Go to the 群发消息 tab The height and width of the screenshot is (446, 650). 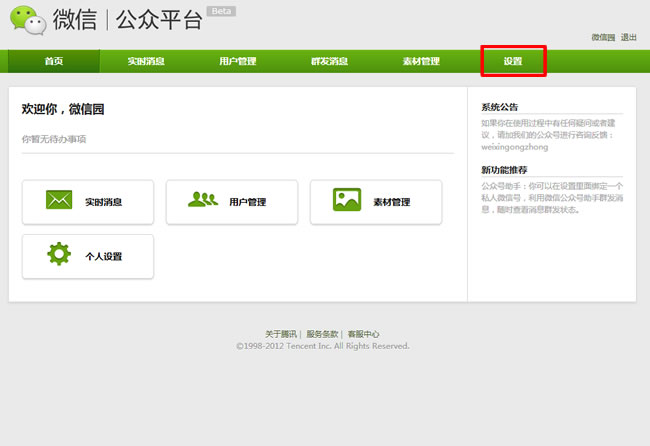pyautogui.click(x=329, y=61)
